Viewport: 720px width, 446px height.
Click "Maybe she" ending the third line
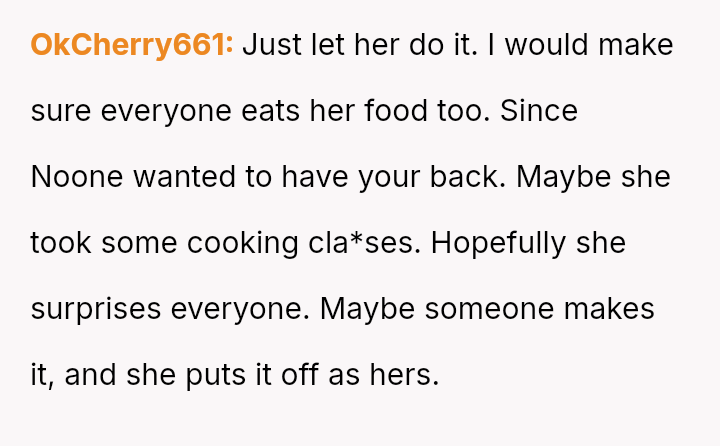pos(593,177)
